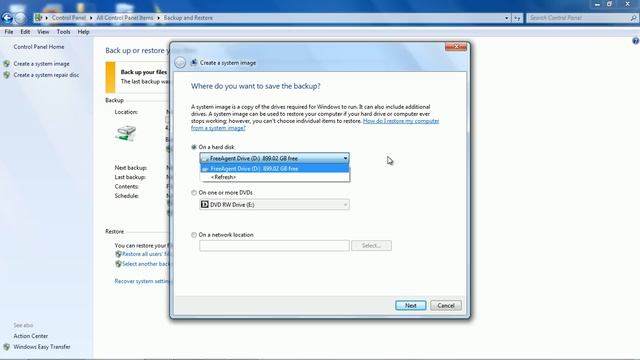Click the Control Panel address bar icon
The height and width of the screenshot is (360, 640).
pyautogui.click(x=38, y=18)
